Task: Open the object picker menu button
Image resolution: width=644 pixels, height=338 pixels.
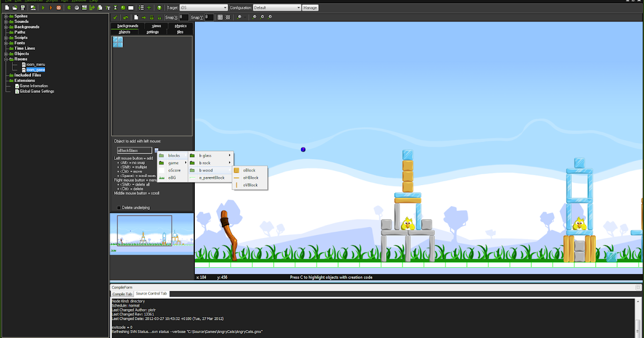Action: point(156,150)
